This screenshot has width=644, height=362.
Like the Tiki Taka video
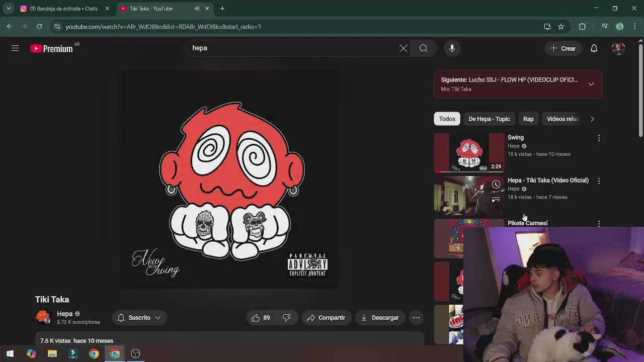[x=261, y=318]
